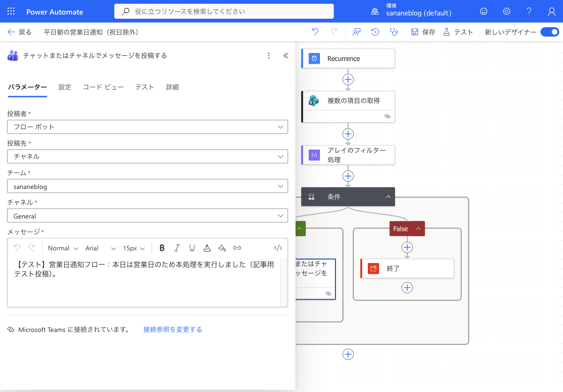Select the Recurrence trigger card
The height and width of the screenshot is (392, 563).
[348, 59]
